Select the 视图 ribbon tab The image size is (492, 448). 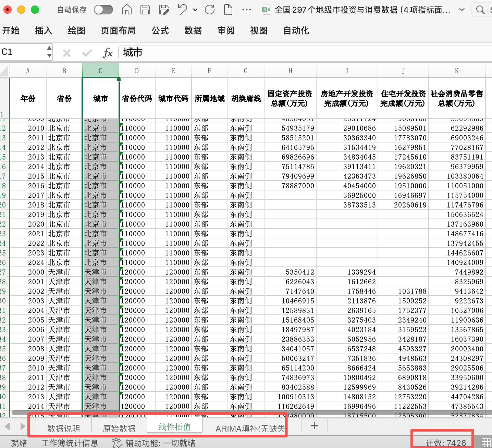point(259,30)
